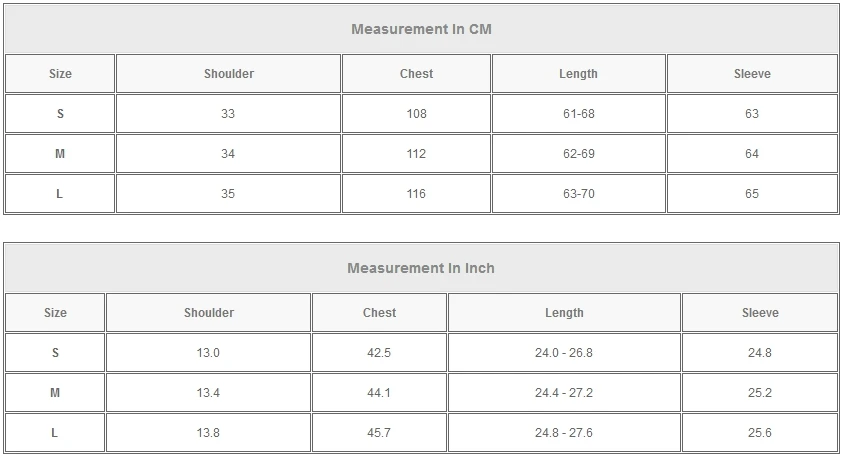Click the Sleeve header in the Inch table
Viewport: 845px width, 458px height.
click(x=759, y=313)
